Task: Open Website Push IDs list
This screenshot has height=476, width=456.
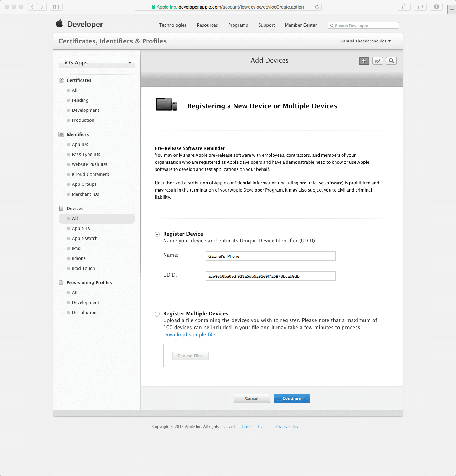Action: [89, 164]
